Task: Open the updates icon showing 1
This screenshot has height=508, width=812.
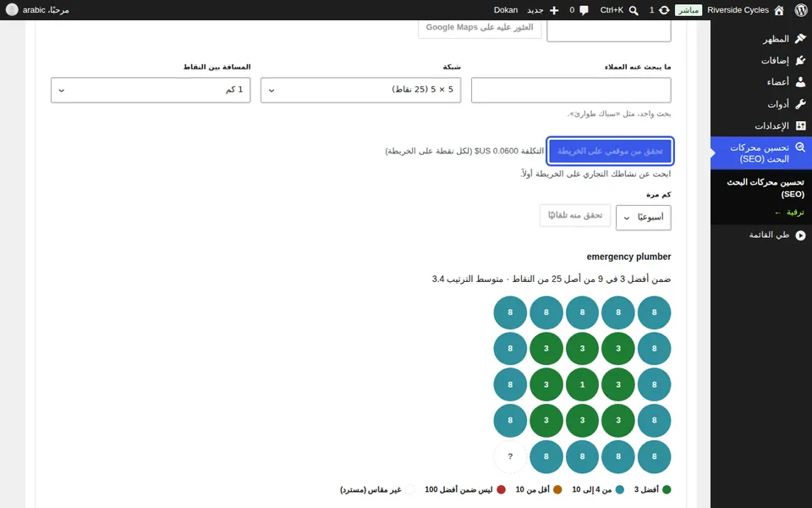Action: point(664,10)
